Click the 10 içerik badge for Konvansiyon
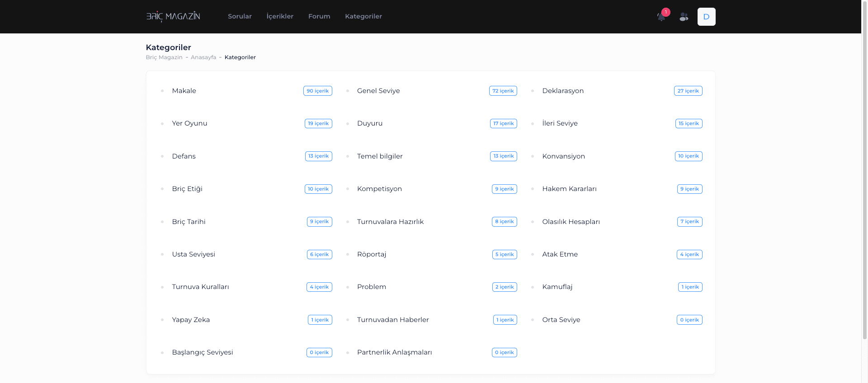Screen dimensions: 868x383 tap(689, 156)
